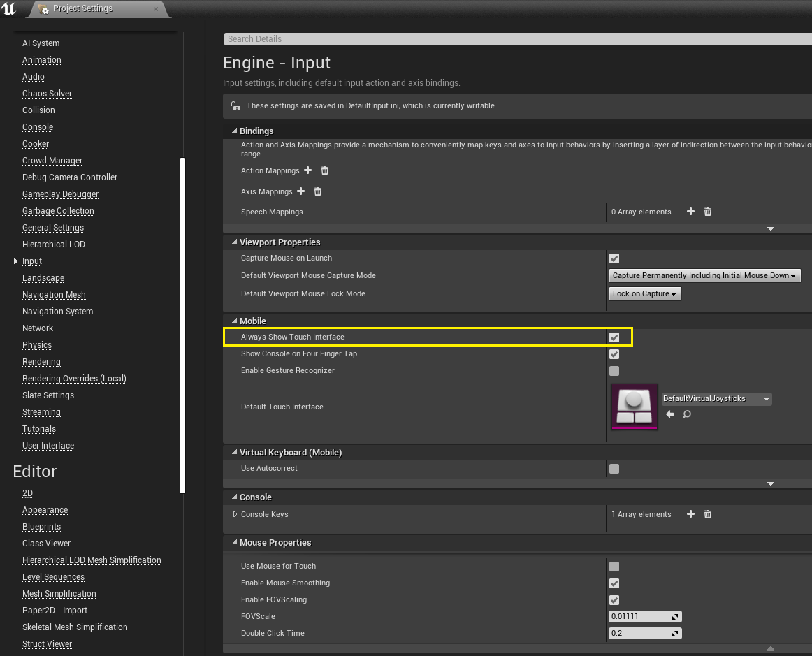Open Input settings category
Viewport: 812px width, 656px height.
tap(32, 261)
